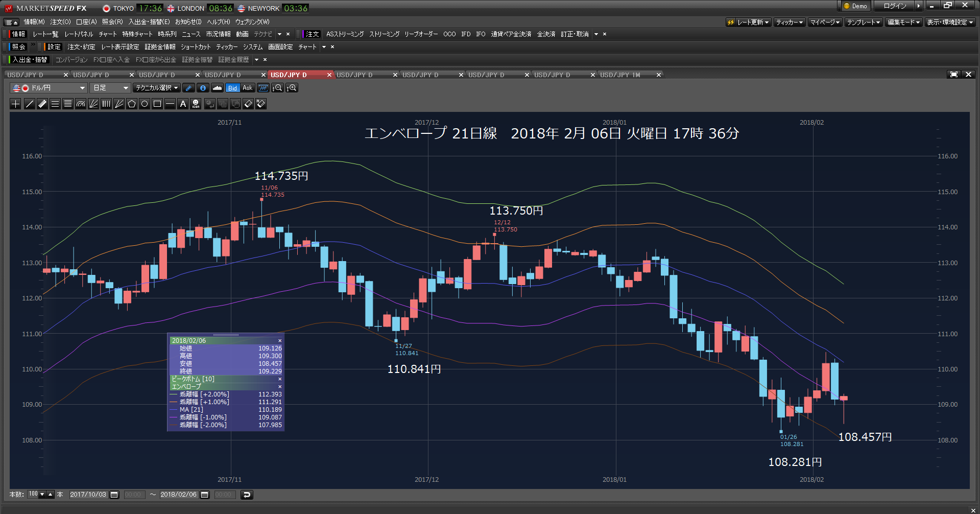Image resolution: width=980 pixels, height=514 pixels.
Task: Switch price display to Bid
Action: (232, 88)
